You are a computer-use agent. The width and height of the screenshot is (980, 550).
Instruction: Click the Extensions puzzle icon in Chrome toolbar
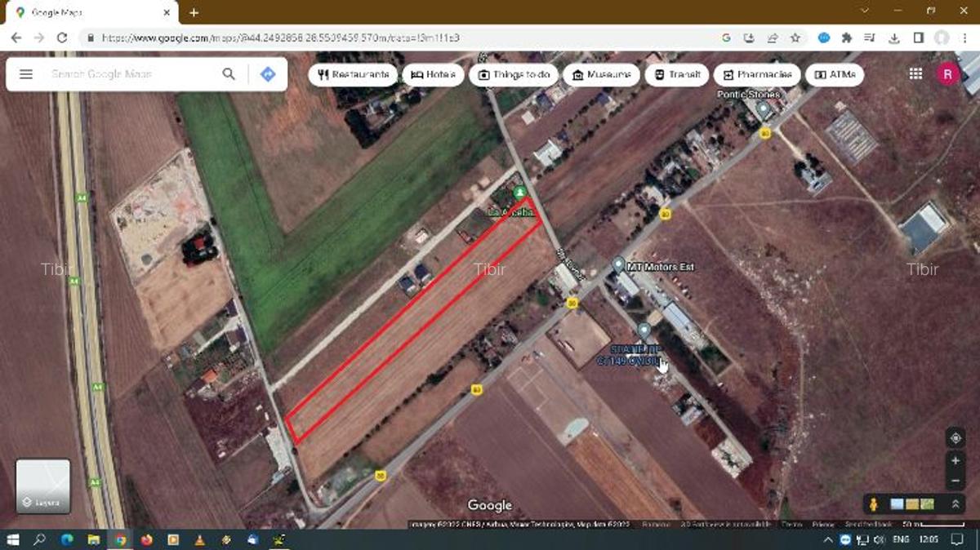coord(849,37)
